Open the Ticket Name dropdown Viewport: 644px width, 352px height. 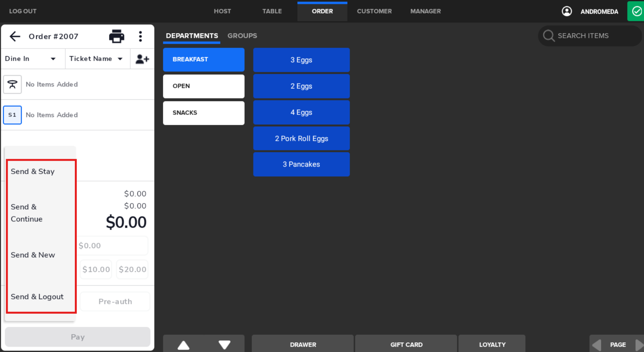pos(96,59)
